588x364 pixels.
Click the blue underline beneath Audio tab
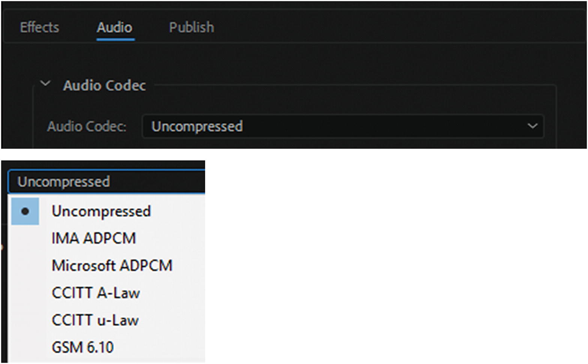point(115,39)
